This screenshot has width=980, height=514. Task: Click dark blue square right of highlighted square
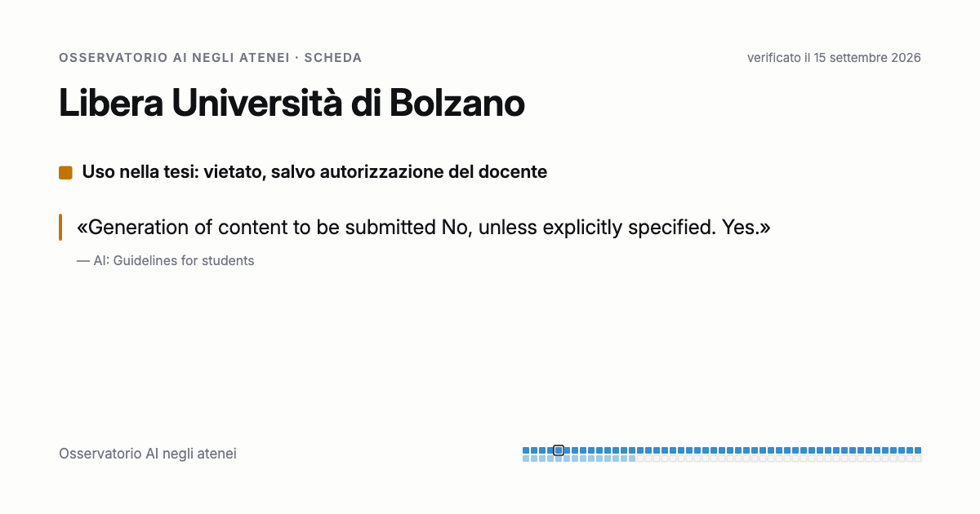[567, 450]
